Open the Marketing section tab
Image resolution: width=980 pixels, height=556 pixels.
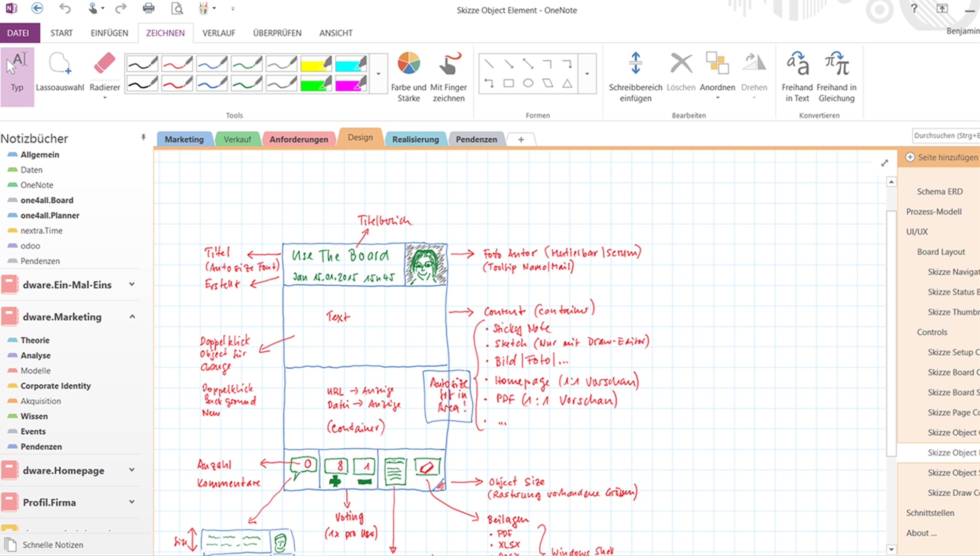pyautogui.click(x=184, y=139)
